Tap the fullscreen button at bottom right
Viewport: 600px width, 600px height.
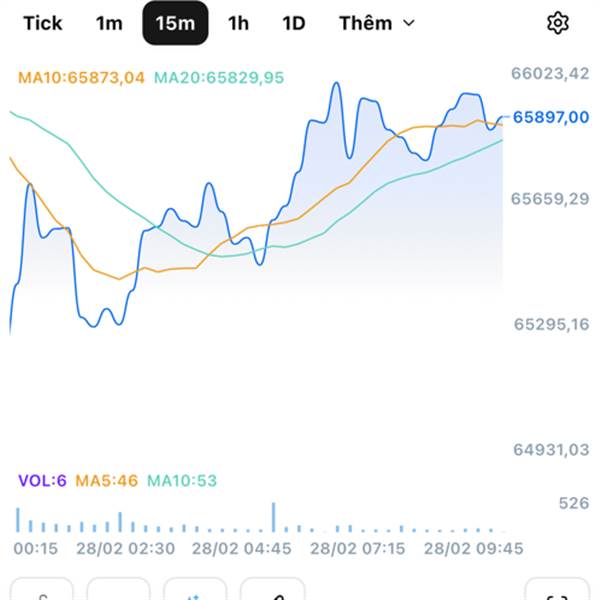[x=556, y=591]
